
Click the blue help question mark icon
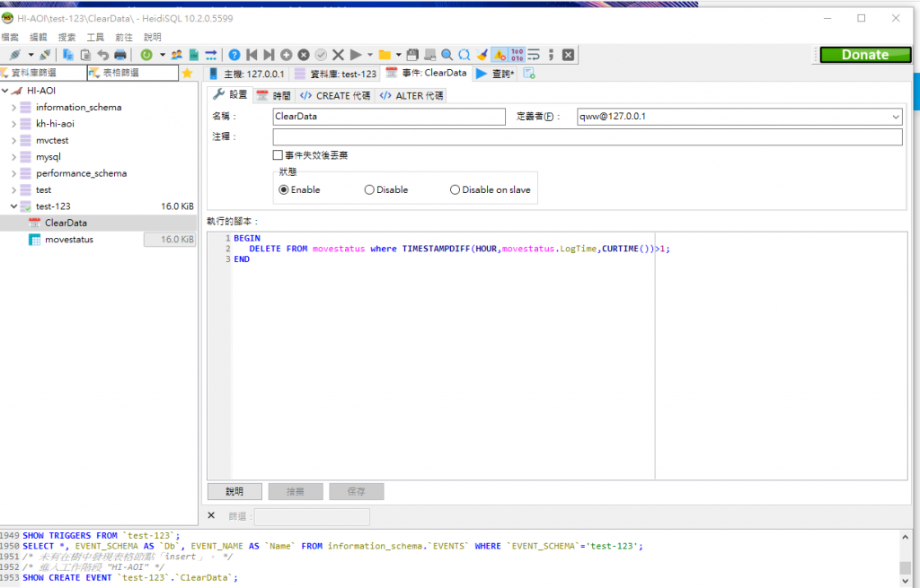coord(234,55)
